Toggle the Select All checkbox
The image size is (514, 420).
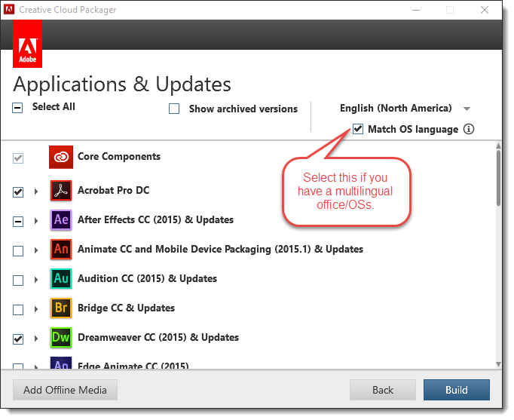tap(17, 108)
